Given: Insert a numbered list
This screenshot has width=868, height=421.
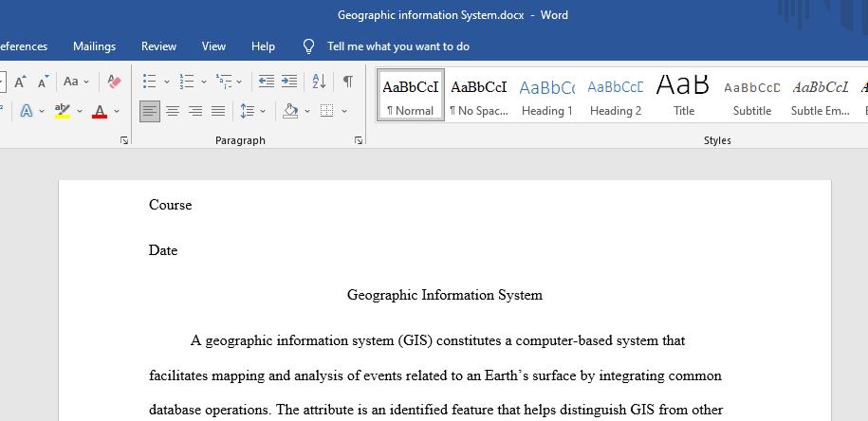Looking at the screenshot, I should [x=187, y=82].
